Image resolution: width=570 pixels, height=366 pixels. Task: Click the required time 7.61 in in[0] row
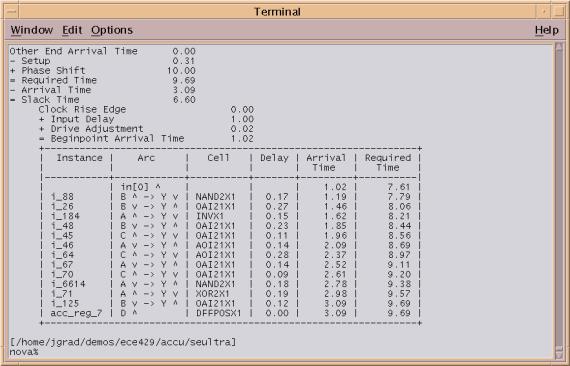[x=399, y=187]
